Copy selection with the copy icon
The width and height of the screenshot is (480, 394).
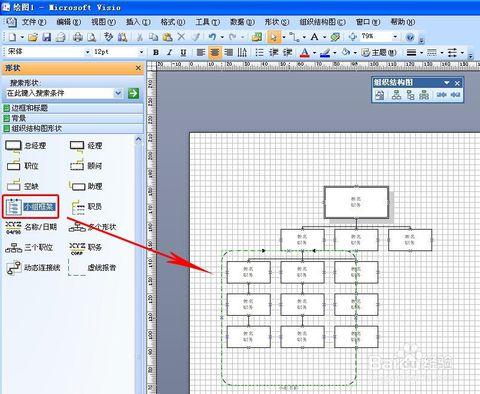pos(153,37)
